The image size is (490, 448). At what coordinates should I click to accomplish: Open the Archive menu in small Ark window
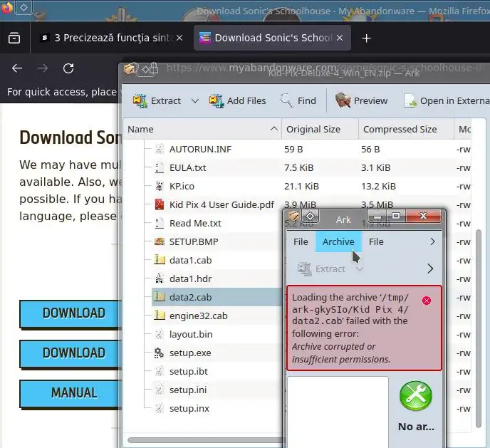pyautogui.click(x=338, y=241)
